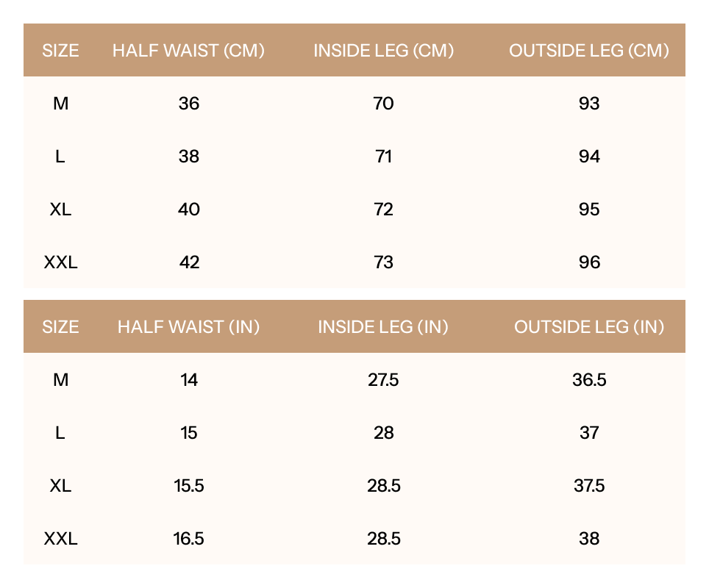Select the OUTSIDE LEG (IN) header
The width and height of the screenshot is (709, 588).
(x=589, y=327)
